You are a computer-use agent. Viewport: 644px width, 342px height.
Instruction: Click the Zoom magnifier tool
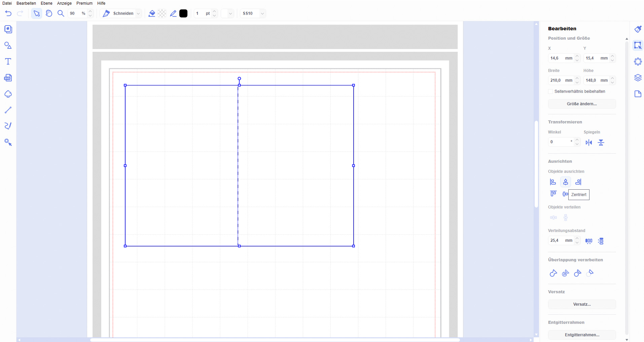61,13
